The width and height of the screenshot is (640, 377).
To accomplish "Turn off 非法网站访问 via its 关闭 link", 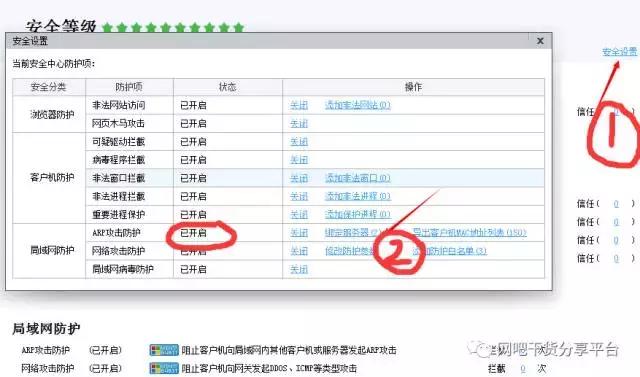I will (x=299, y=105).
